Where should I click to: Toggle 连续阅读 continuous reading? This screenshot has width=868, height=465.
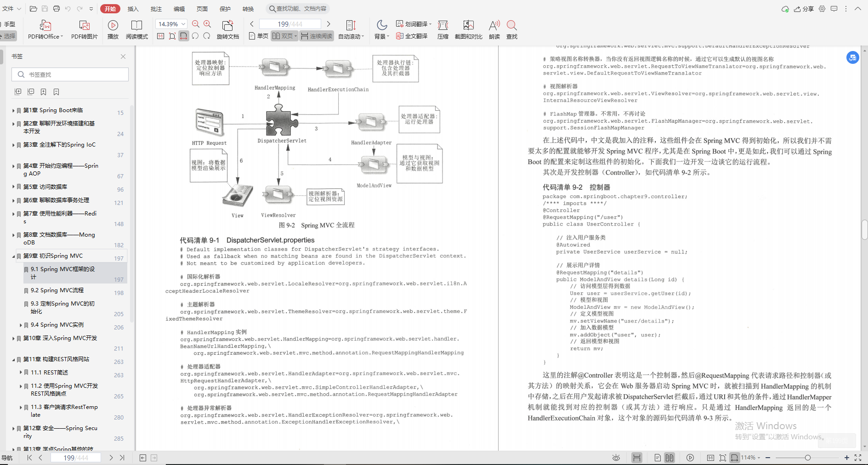[x=317, y=36]
